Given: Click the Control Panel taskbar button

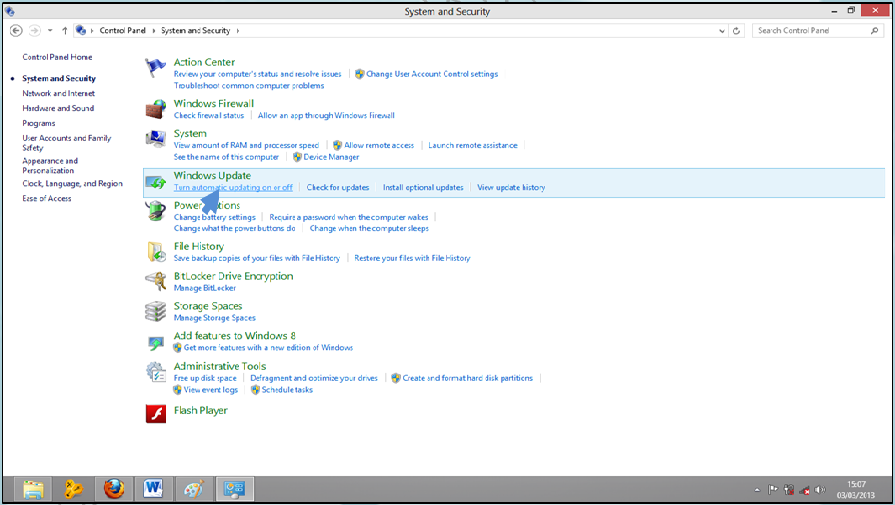Looking at the screenshot, I should (234, 489).
